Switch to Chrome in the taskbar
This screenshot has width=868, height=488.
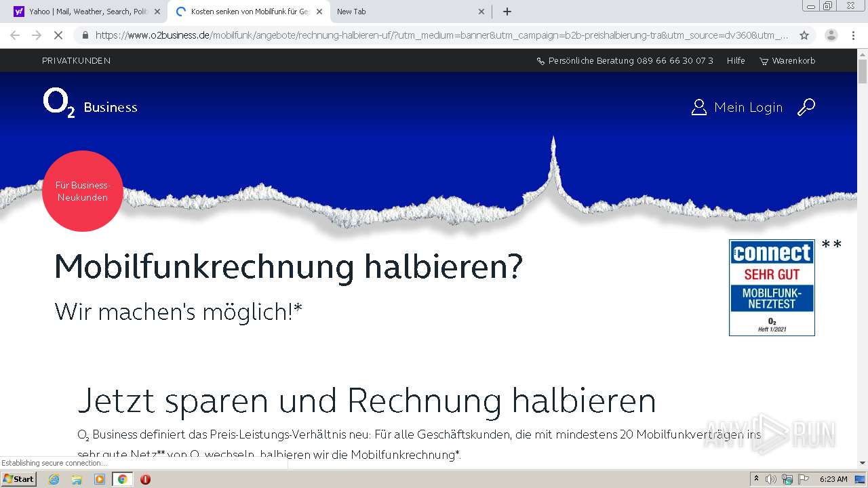coord(122,479)
